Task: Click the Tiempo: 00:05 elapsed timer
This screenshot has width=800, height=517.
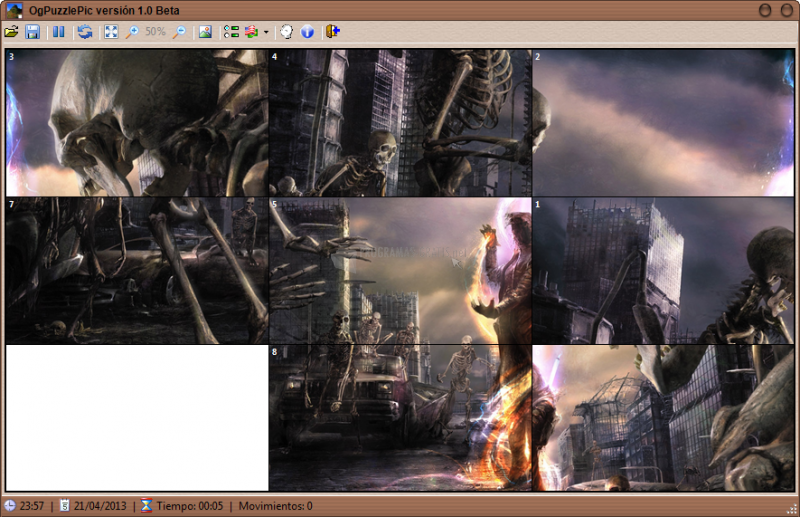Action: 190,506
